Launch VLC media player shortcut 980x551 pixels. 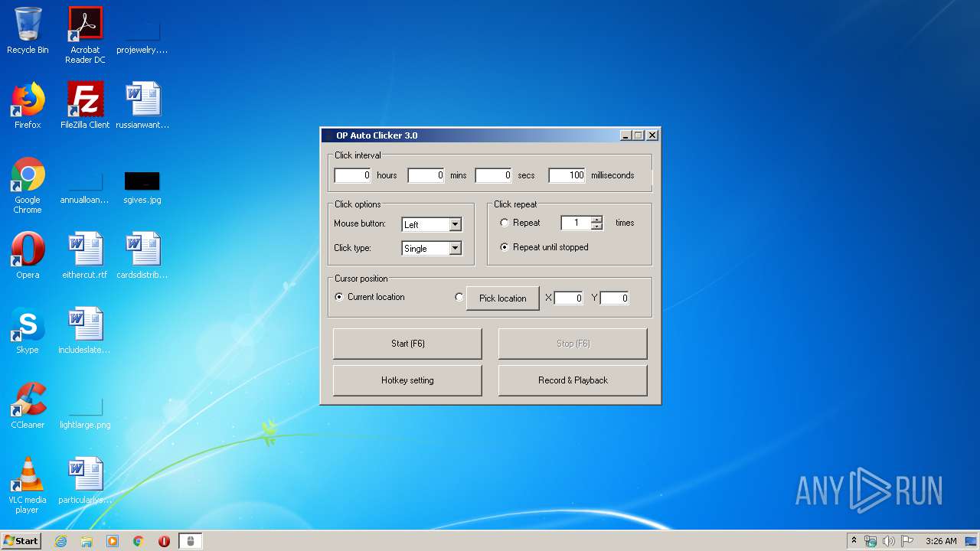point(28,485)
